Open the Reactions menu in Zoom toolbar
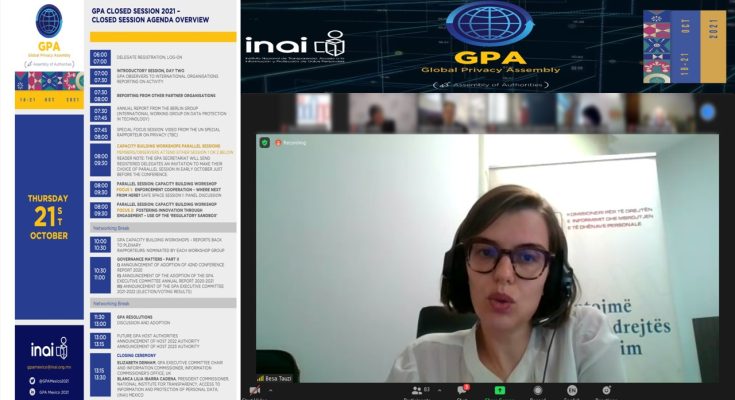This screenshot has width=735, height=400. click(x=606, y=390)
